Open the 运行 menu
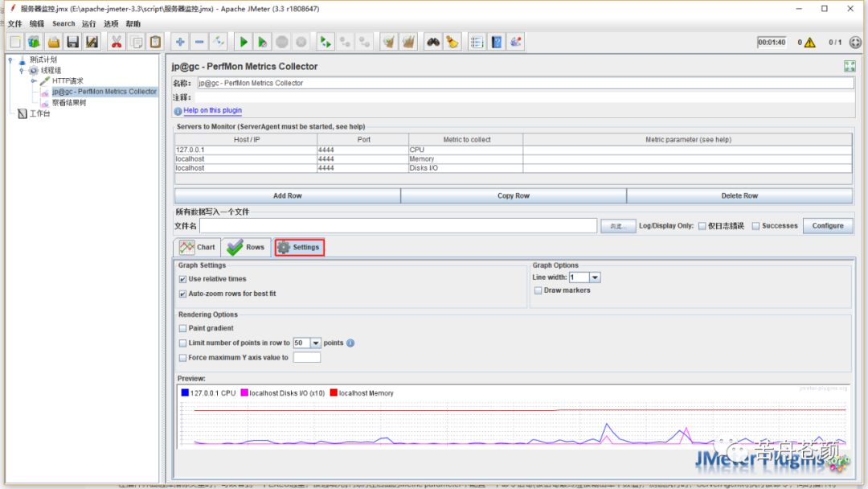This screenshot has width=868, height=489. pos(88,24)
